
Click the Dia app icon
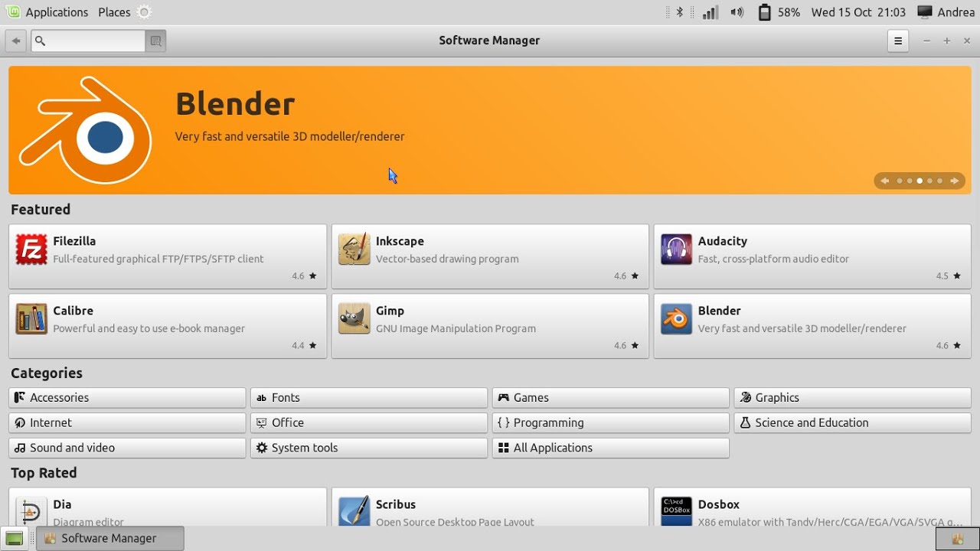(31, 511)
